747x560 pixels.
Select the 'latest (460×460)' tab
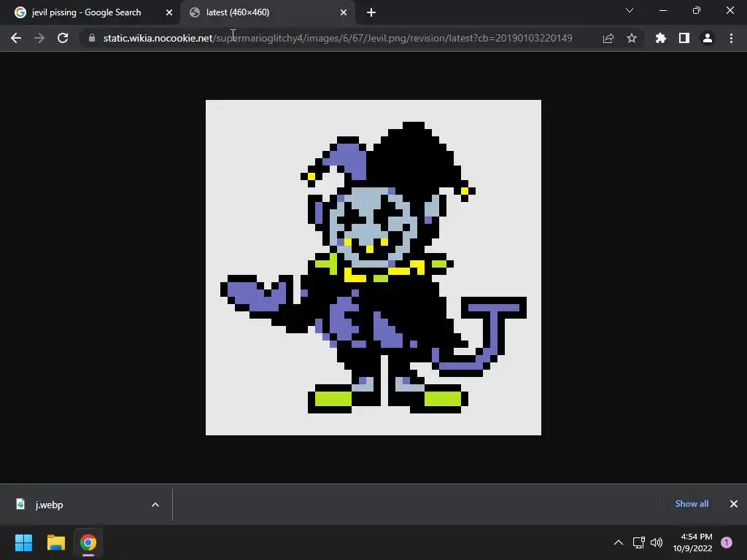tap(268, 12)
